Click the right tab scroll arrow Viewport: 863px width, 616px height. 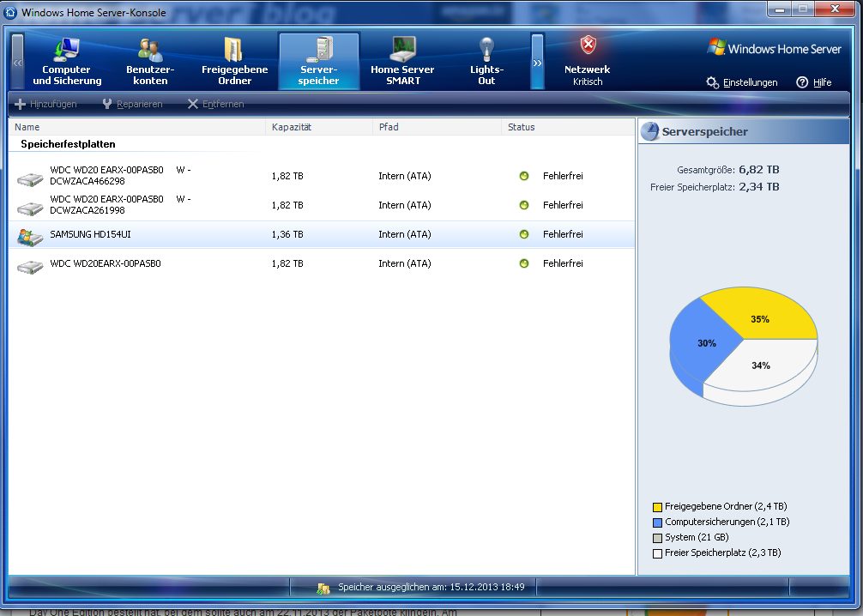[x=537, y=62]
